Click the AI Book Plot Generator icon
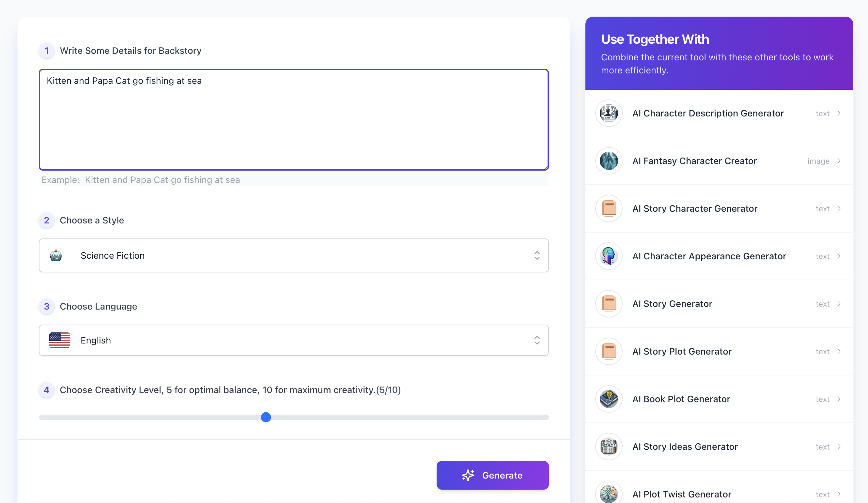Image resolution: width=868 pixels, height=503 pixels. click(x=608, y=399)
